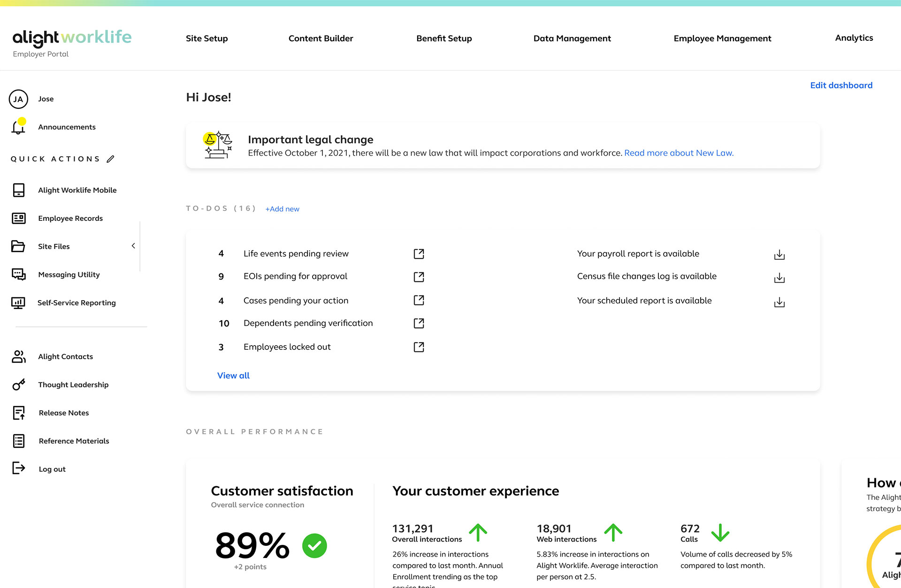Select the Employee Records icon
Screen dimensions: 901x588
(x=18, y=218)
